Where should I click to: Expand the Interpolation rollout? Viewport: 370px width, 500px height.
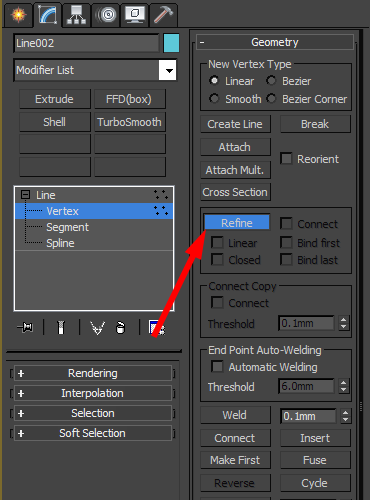[x=93, y=393]
